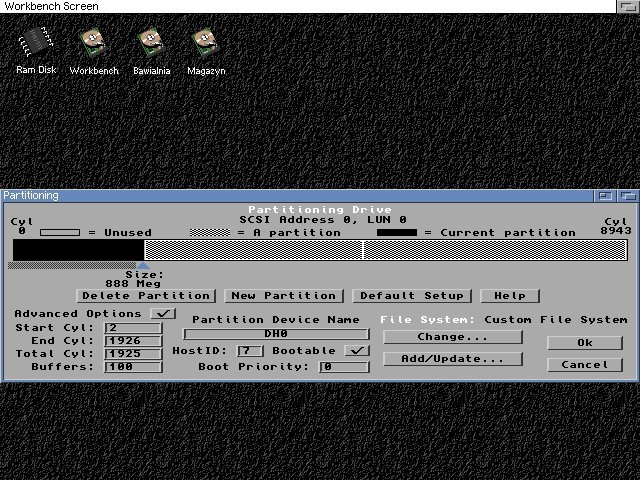Click the New Partition button
The image size is (640, 480).
tap(284, 296)
